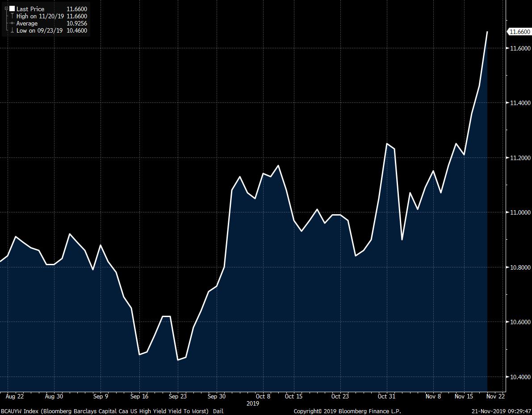Collapse the Last Price legend tree
Viewport: 532px width, 415px height.
pyautogui.click(x=6, y=9)
